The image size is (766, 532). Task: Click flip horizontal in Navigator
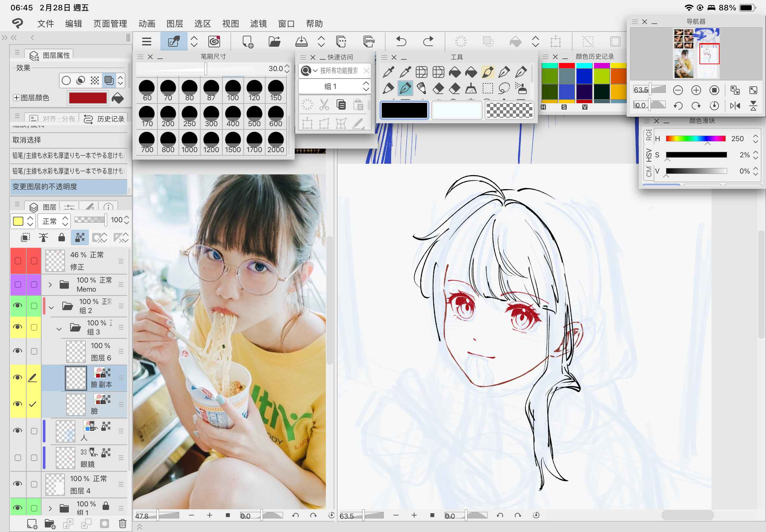tap(735, 106)
